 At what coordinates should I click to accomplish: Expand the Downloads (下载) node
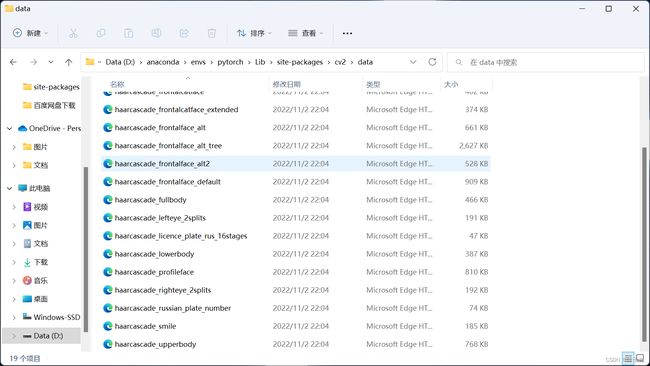tap(14, 262)
